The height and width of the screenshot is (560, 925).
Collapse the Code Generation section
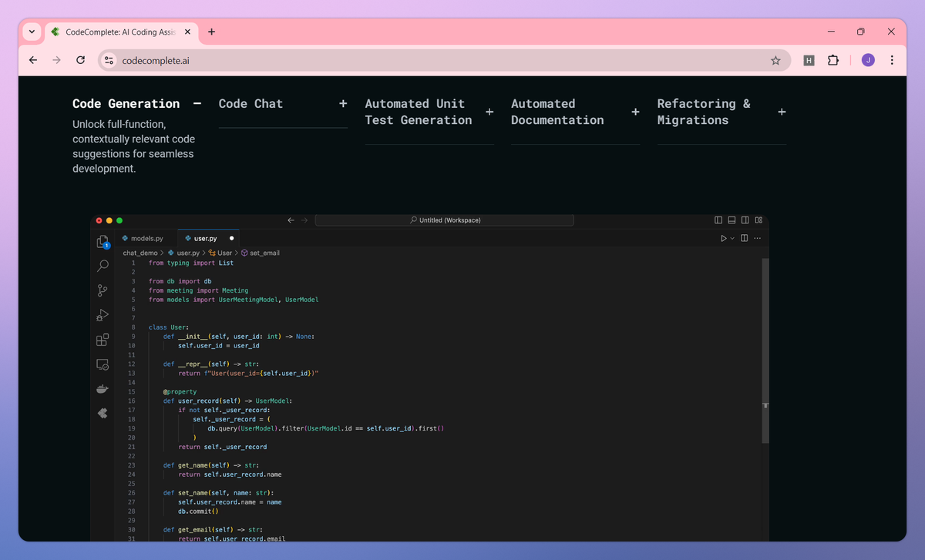197,103
